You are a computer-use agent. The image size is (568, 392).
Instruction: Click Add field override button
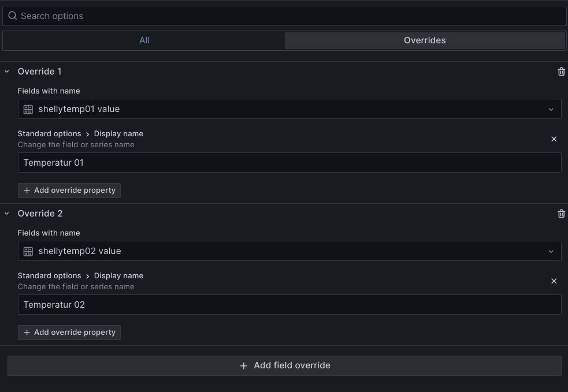coord(284,365)
